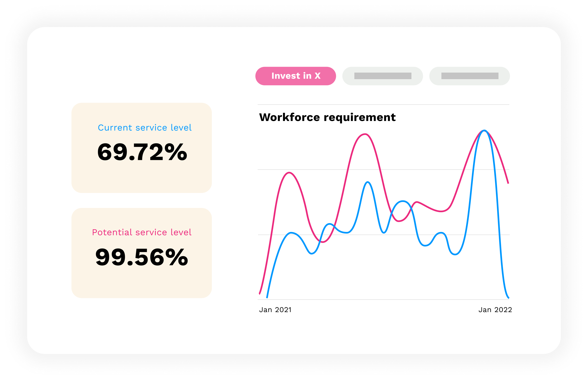Viewport: 588px width, 381px height.
Task: Click the Potential service level label
Action: [142, 232]
